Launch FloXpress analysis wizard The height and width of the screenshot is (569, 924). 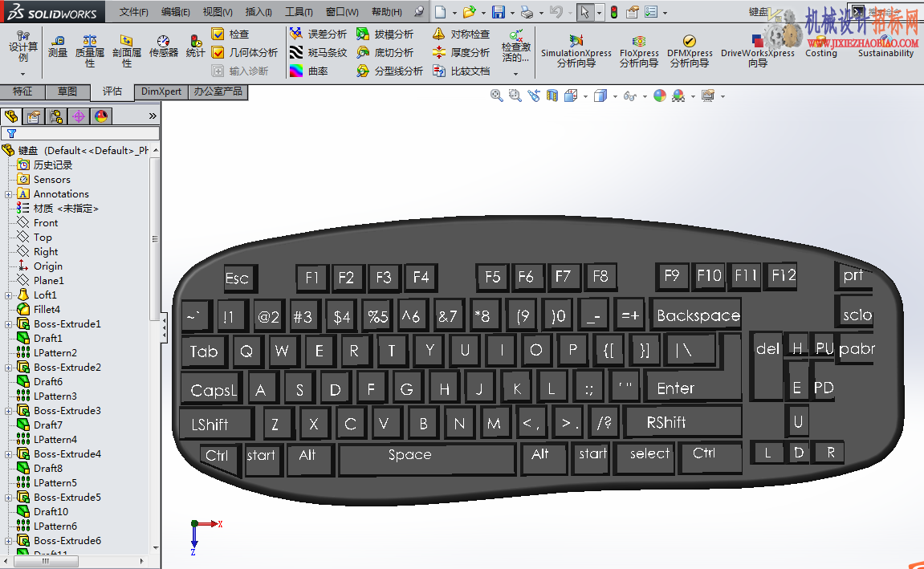click(x=639, y=51)
